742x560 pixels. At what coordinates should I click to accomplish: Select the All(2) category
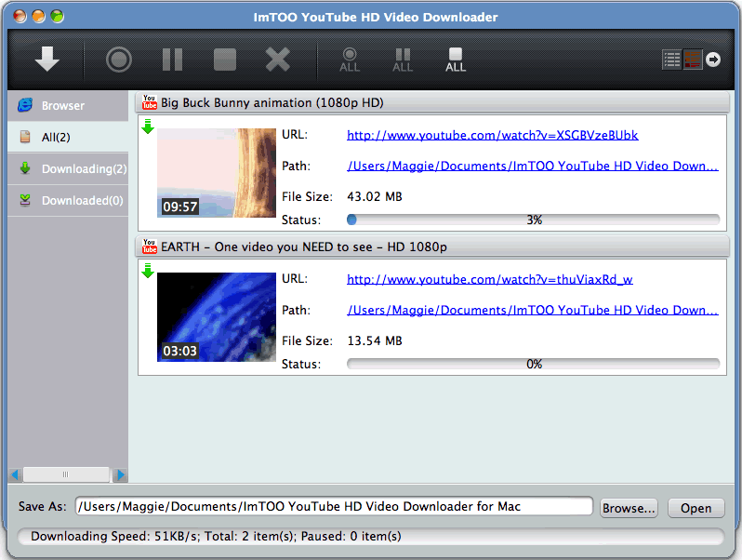click(x=68, y=138)
